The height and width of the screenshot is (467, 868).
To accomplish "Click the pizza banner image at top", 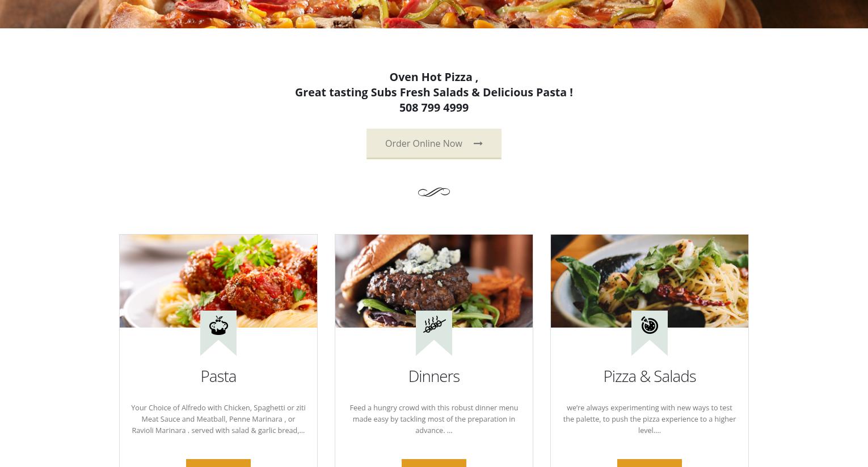I will click(434, 14).
